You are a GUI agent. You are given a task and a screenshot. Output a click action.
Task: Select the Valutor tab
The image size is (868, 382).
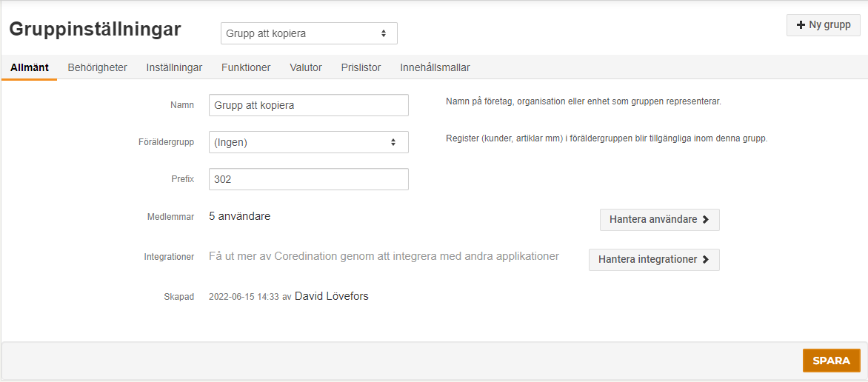point(306,68)
